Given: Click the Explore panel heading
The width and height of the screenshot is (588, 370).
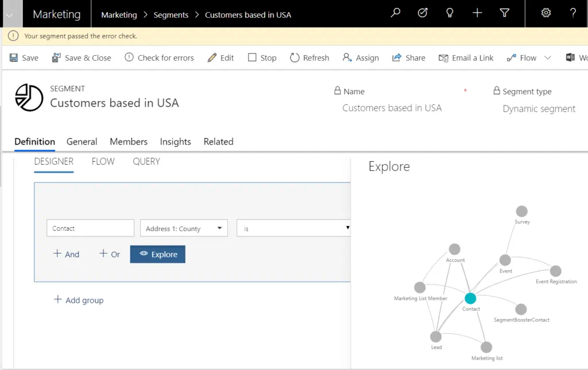Looking at the screenshot, I should point(389,167).
